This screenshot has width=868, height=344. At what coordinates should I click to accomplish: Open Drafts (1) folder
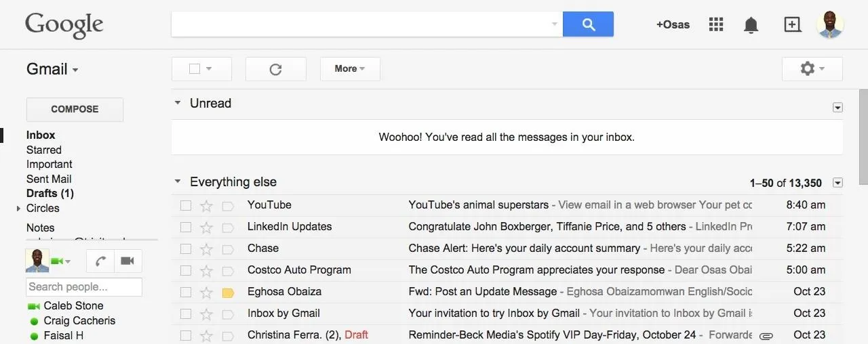point(50,194)
